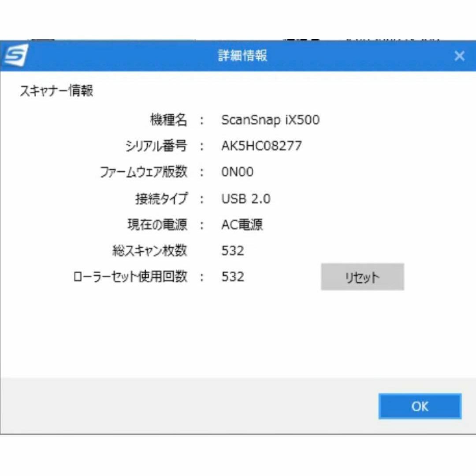
Task: Click the ScanSnap logo icon in title bar
Action: [16, 55]
